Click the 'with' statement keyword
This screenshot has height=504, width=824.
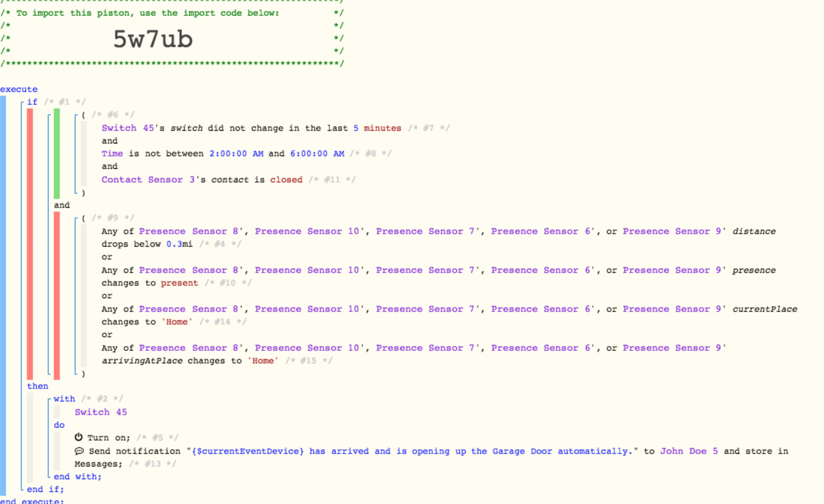pyautogui.click(x=64, y=399)
